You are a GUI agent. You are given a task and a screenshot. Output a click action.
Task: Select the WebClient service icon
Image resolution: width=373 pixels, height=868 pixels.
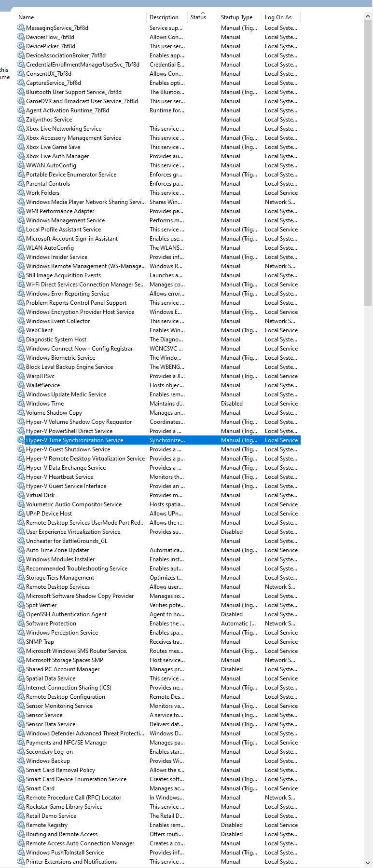click(x=21, y=330)
